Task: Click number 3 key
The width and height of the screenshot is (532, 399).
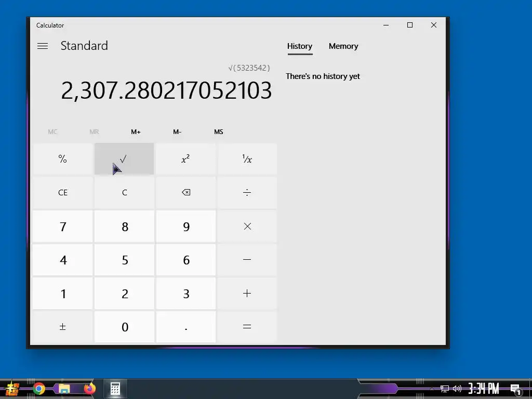Action: pos(185,294)
